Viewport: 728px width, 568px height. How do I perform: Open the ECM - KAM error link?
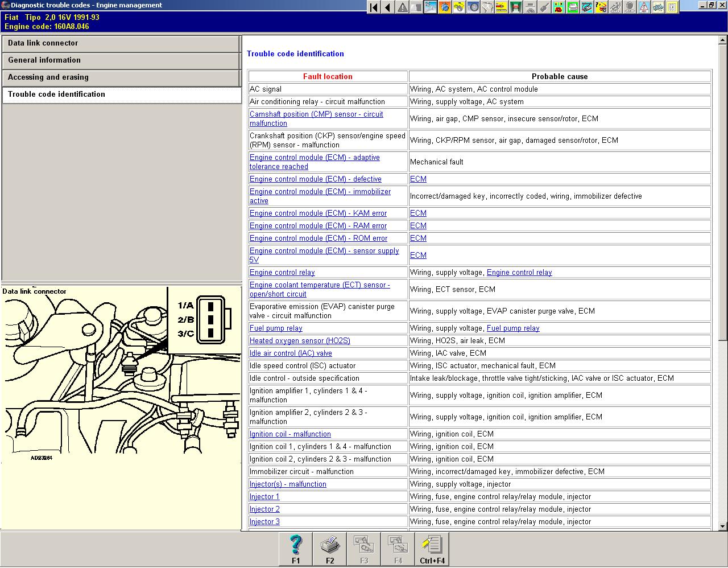(318, 213)
